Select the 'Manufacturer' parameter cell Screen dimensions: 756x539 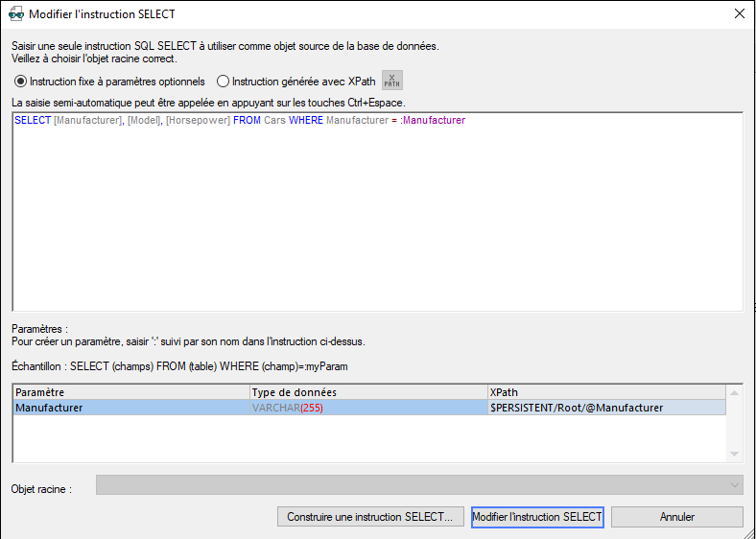click(131, 408)
